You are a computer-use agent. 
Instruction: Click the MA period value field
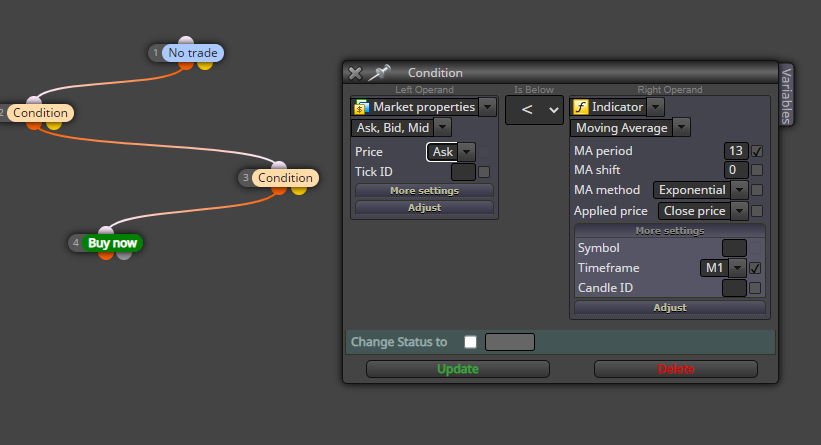tap(736, 151)
